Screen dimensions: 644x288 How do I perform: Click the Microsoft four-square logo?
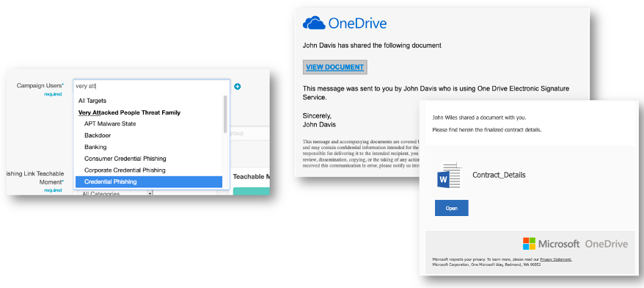(529, 244)
